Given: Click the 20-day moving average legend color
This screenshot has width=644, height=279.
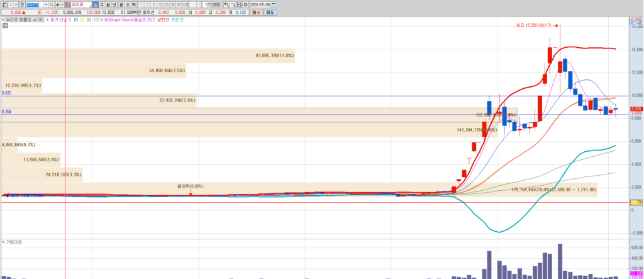Looking at the screenshot, I should point(82,20).
